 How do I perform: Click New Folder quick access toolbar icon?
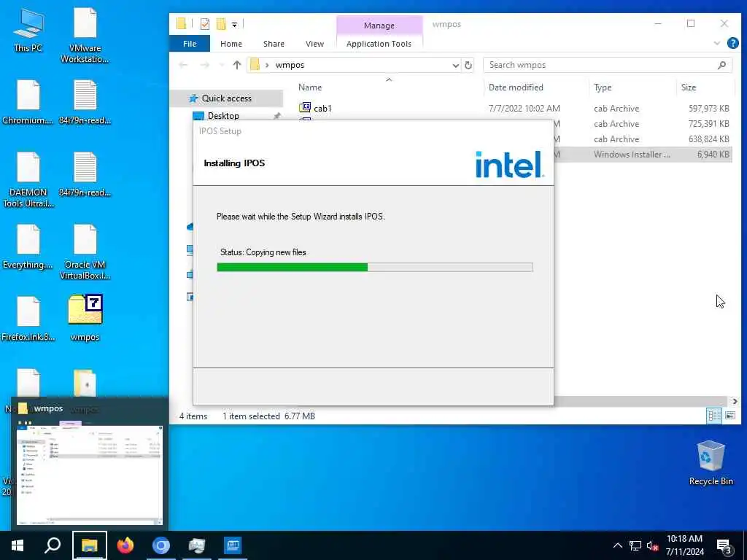click(x=221, y=24)
